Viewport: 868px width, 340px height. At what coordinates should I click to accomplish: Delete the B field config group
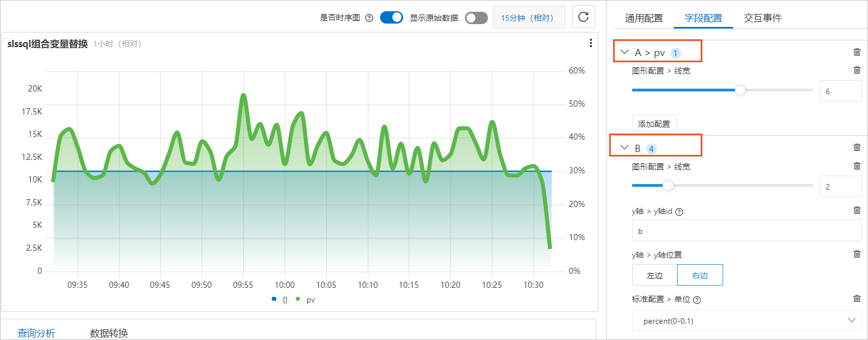[857, 148]
